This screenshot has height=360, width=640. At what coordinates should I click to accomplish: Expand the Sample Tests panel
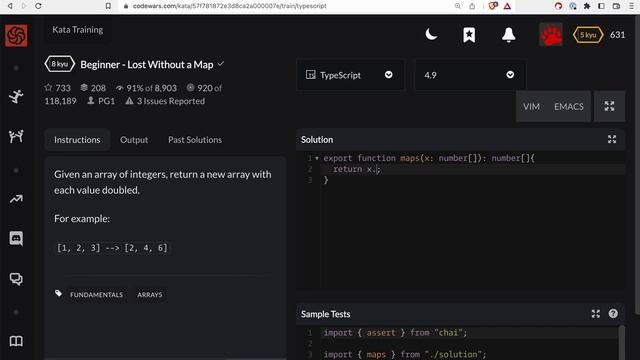coord(596,313)
